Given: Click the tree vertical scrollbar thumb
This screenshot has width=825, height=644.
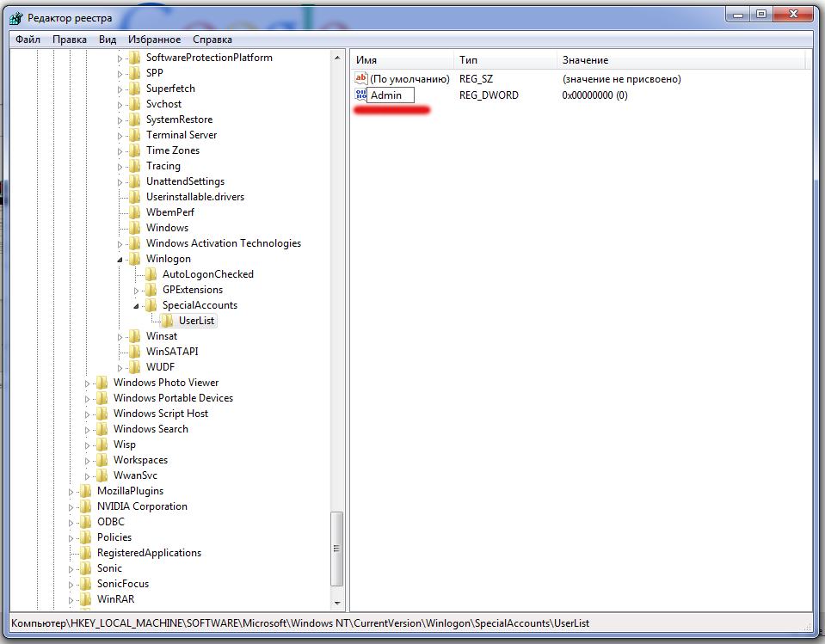Looking at the screenshot, I should (336, 549).
